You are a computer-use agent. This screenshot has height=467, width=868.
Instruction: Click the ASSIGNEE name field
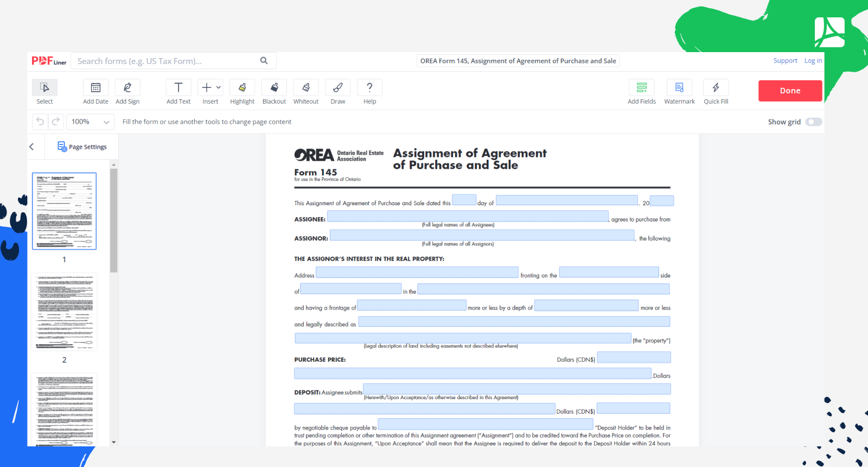pyautogui.click(x=468, y=216)
